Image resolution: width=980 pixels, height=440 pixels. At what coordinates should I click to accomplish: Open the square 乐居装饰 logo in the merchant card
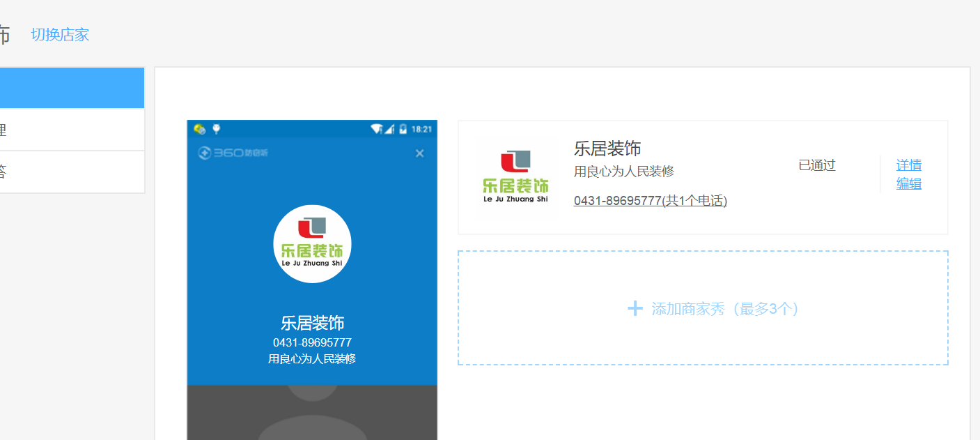pos(515,177)
